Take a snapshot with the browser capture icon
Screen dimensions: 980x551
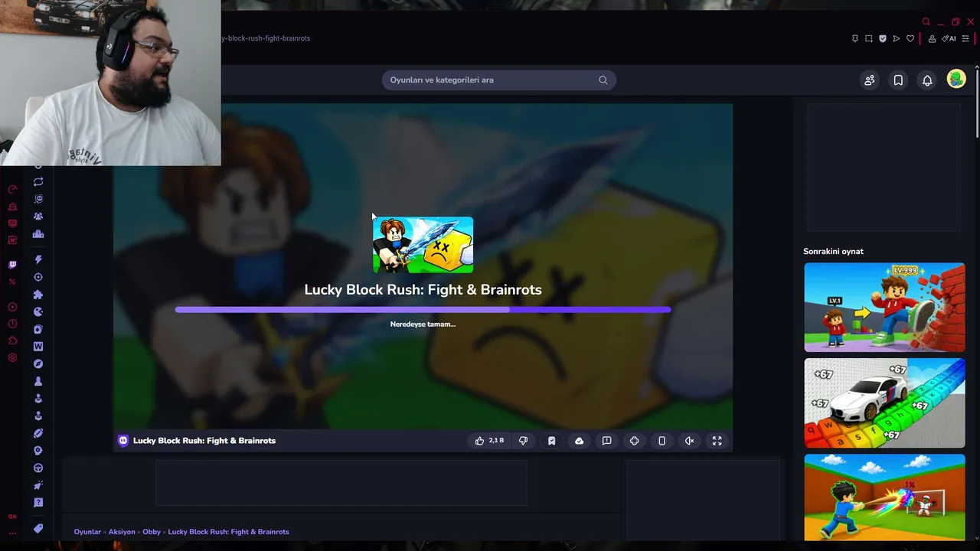[869, 38]
